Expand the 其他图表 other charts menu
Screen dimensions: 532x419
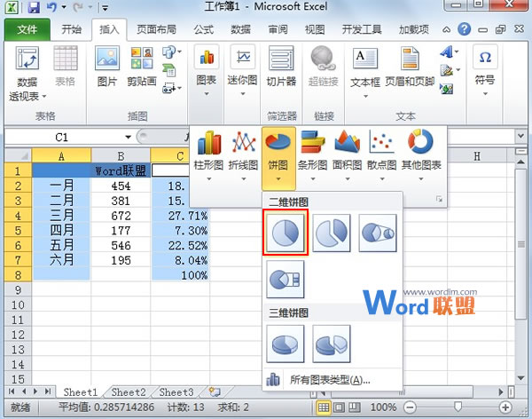click(x=419, y=152)
